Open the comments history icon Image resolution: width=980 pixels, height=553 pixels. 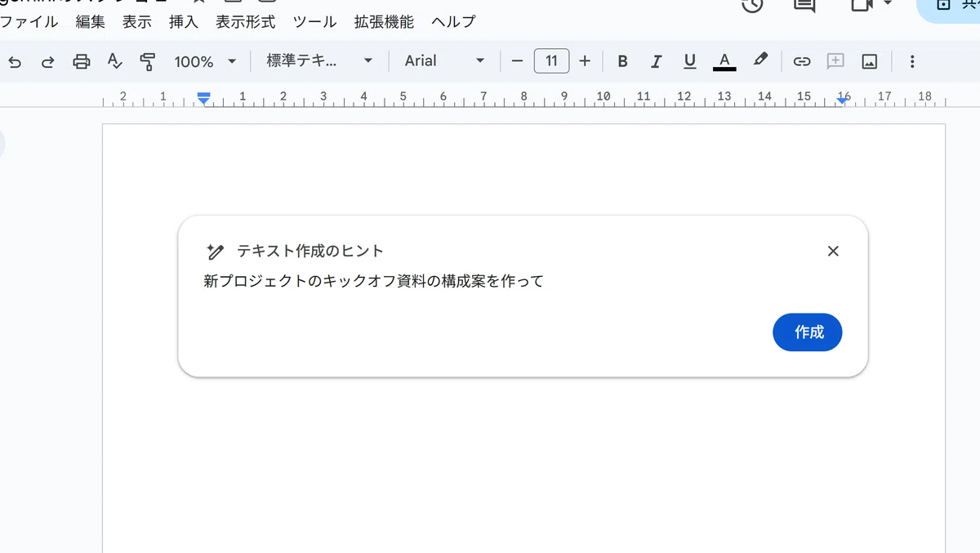pos(804,5)
